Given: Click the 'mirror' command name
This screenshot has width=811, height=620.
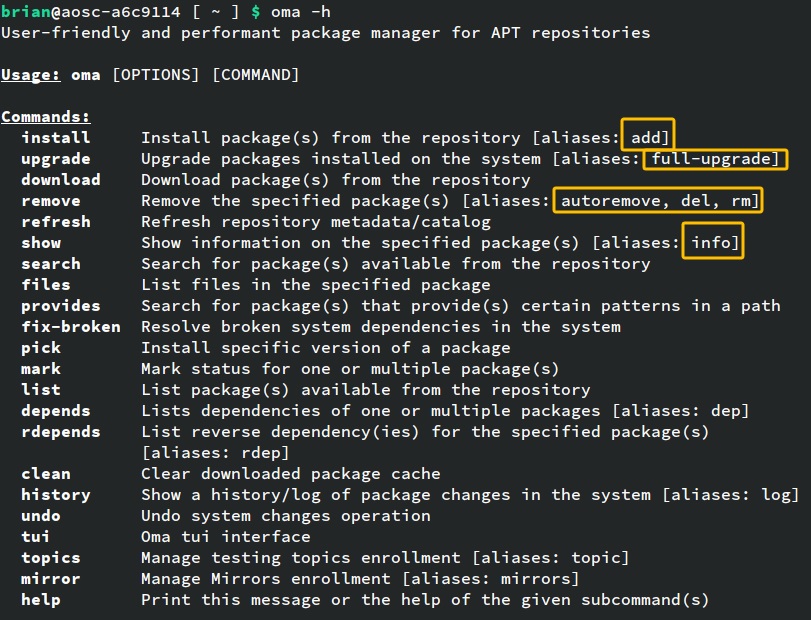Looking at the screenshot, I should coord(51,579).
